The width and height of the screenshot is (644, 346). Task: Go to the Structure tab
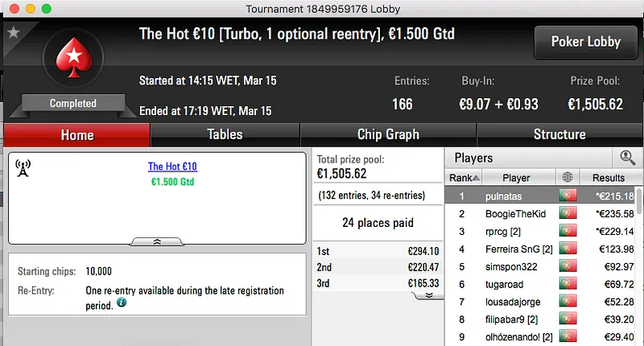pos(559,134)
